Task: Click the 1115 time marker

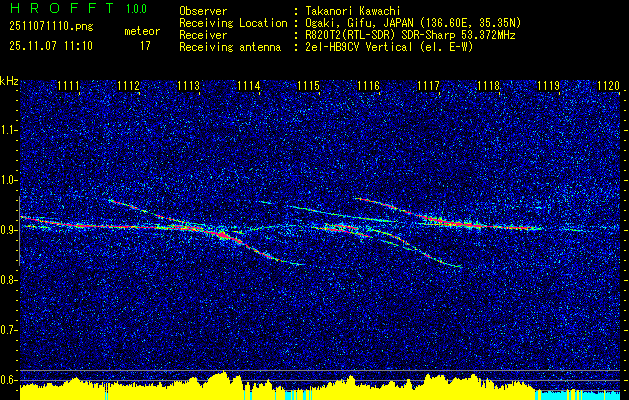Action: 308,86
